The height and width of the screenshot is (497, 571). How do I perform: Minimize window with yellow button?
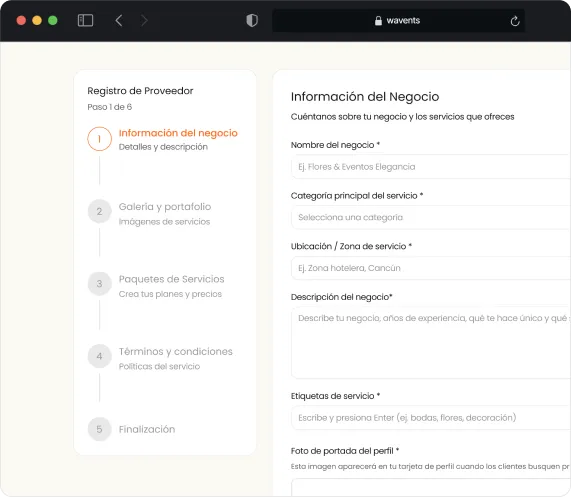tap(37, 20)
